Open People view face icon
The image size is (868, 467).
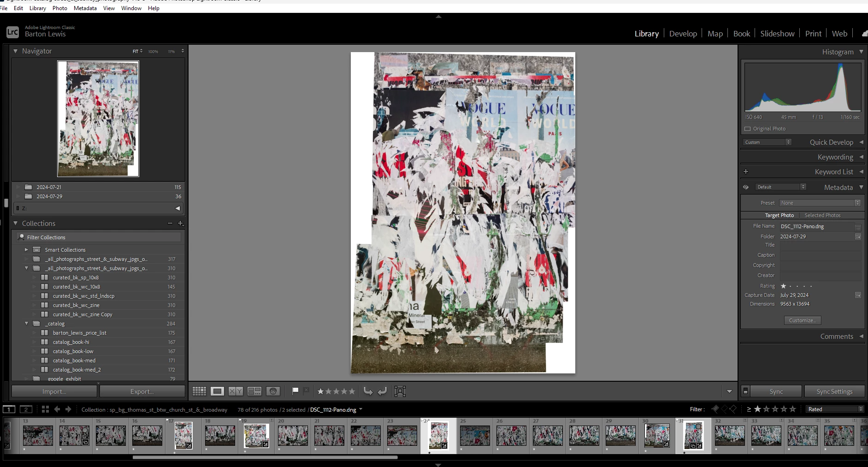(x=273, y=391)
